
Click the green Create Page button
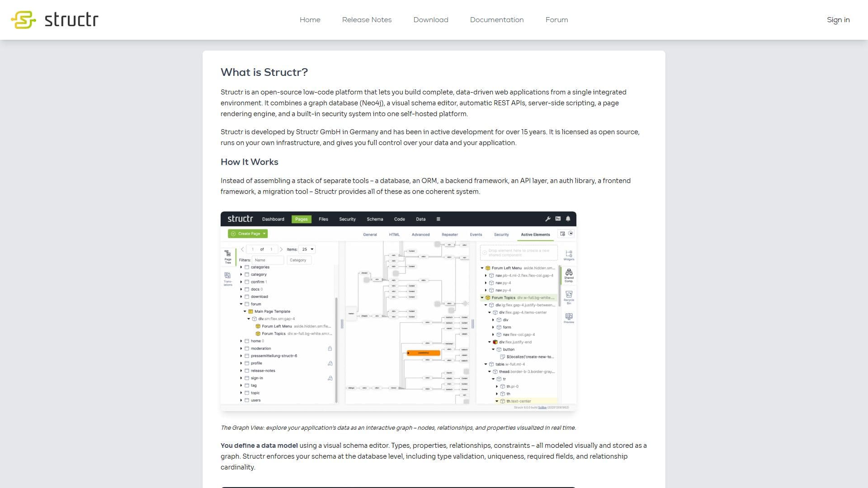click(248, 234)
